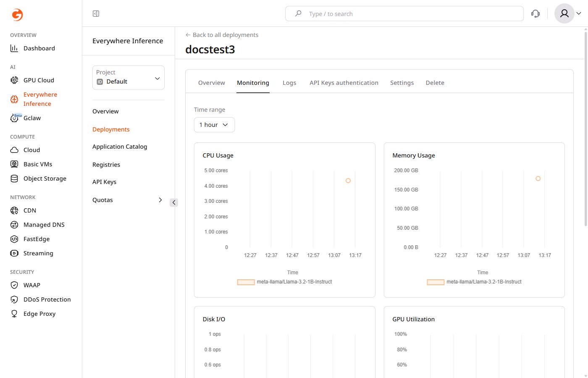This screenshot has height=378, width=588.
Task: Select the Monitoring tab
Action: (253, 83)
